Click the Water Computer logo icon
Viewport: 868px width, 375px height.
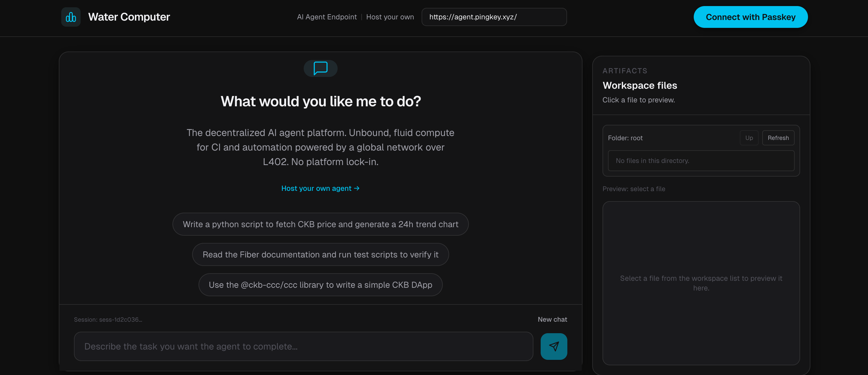click(x=71, y=17)
